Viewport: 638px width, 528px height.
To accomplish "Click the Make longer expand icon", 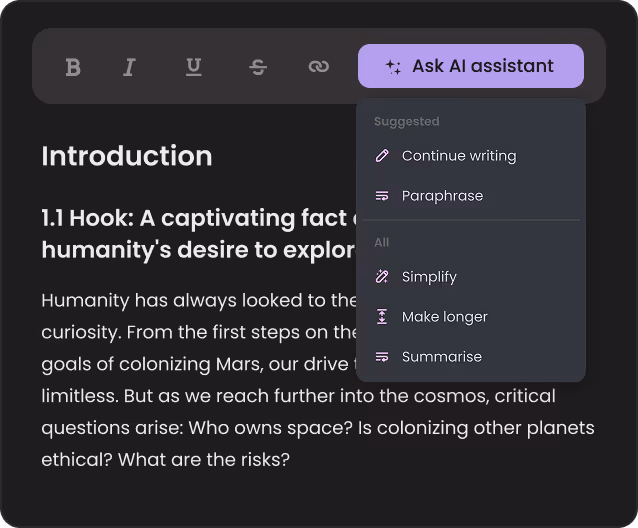I will click(382, 316).
